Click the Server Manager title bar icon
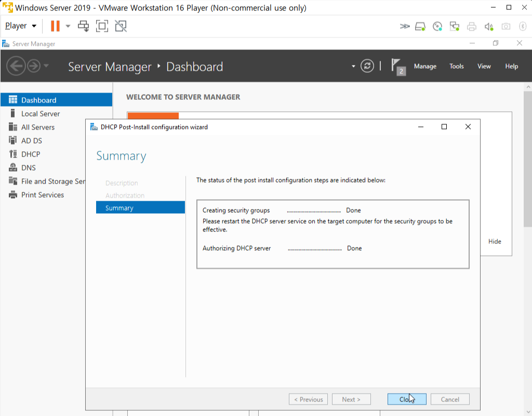The height and width of the screenshot is (416, 532). point(6,44)
